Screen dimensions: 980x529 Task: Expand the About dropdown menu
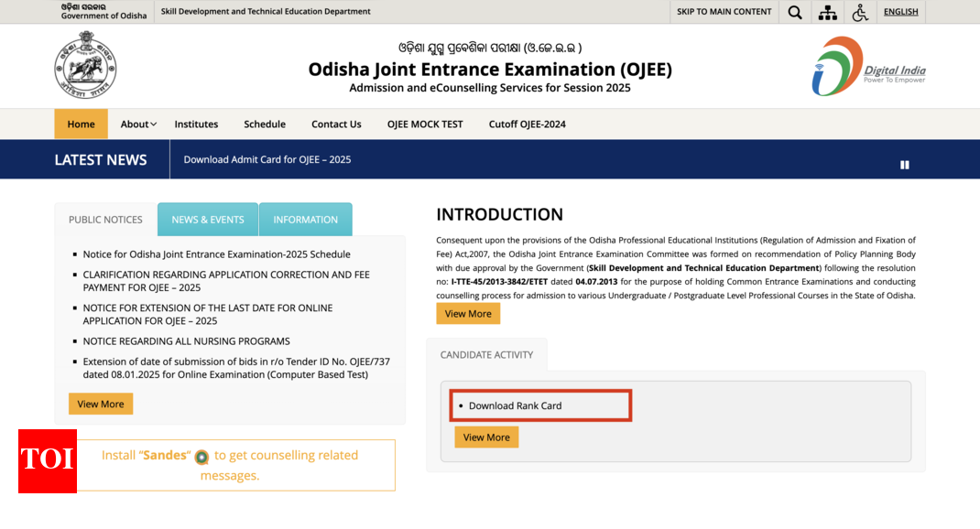tap(138, 124)
